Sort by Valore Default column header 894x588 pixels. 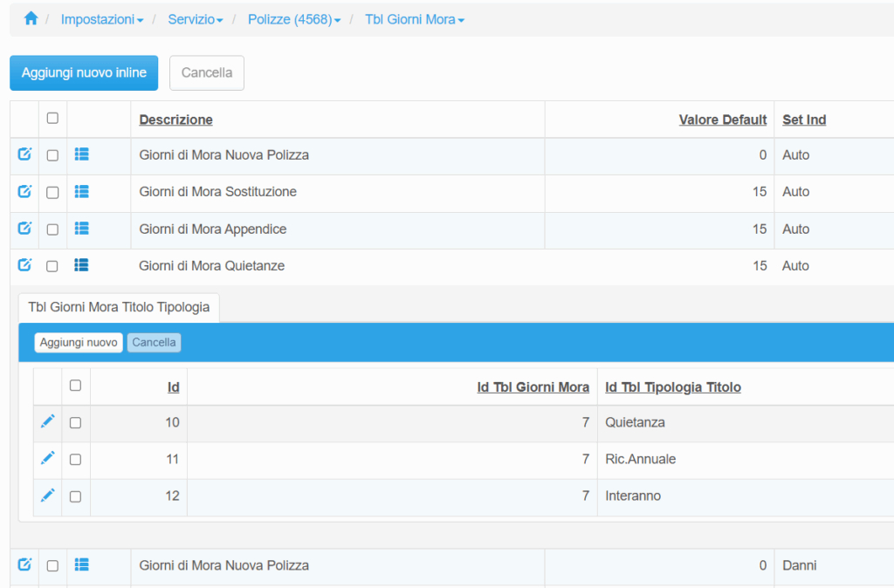(x=722, y=120)
